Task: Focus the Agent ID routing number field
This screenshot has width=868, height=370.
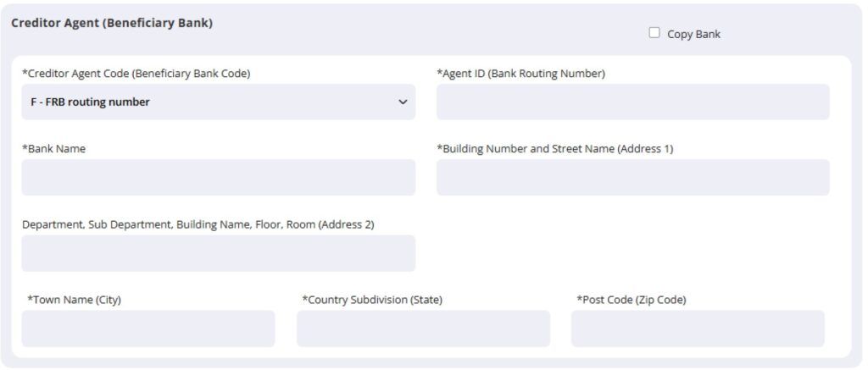Action: (x=632, y=102)
